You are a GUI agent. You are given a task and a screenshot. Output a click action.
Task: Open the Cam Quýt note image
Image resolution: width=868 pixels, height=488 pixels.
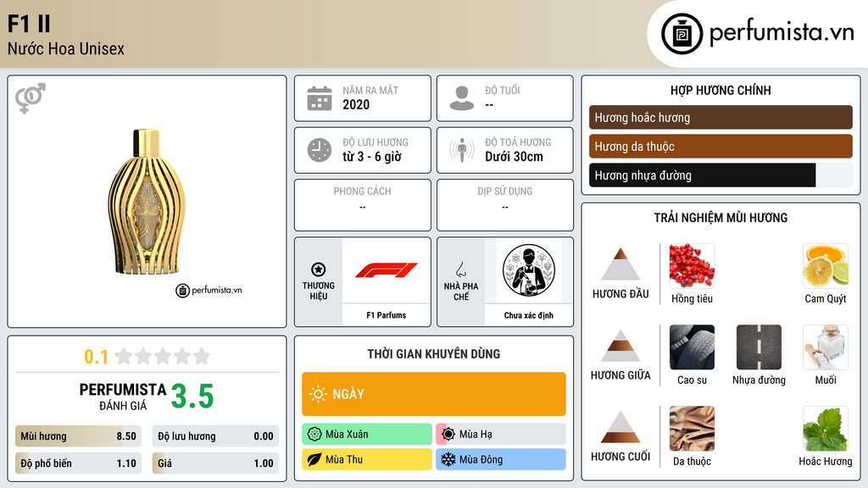click(826, 265)
